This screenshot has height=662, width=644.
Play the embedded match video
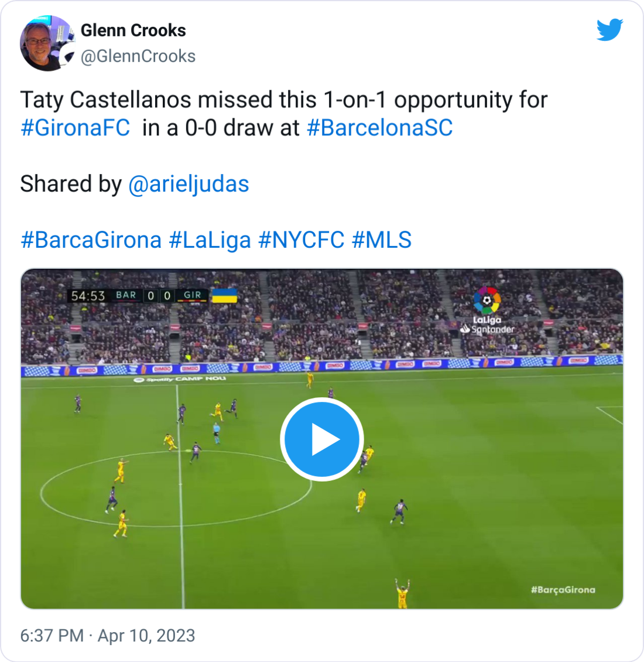pyautogui.click(x=322, y=439)
